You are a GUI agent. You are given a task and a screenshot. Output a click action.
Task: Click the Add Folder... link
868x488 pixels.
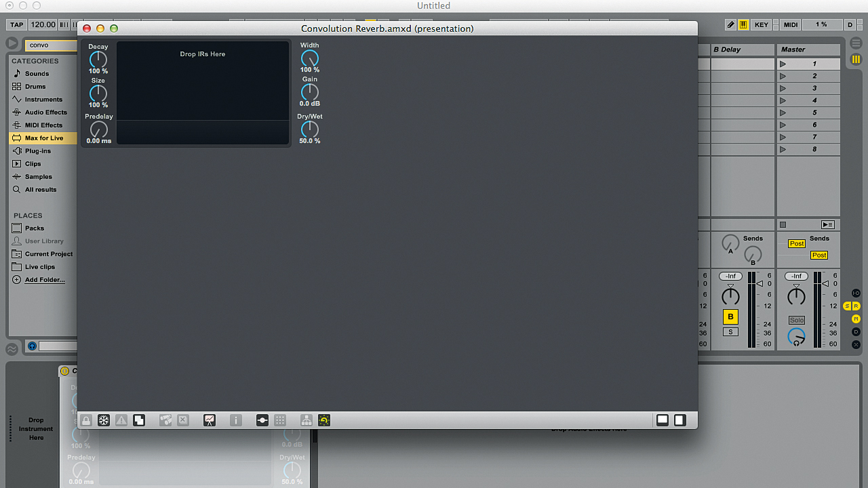point(45,279)
